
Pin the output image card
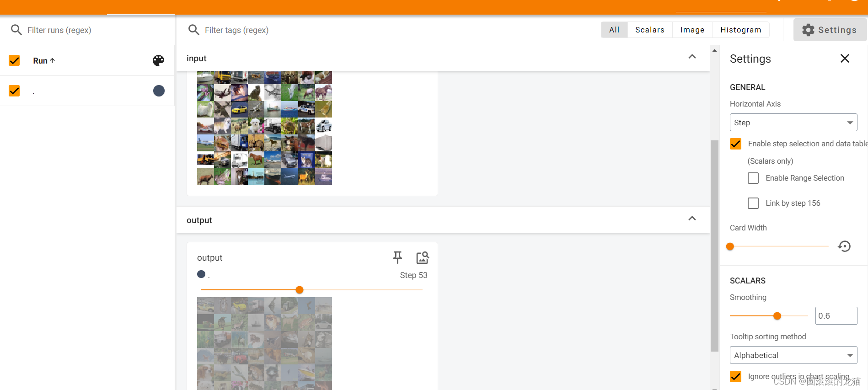397,257
